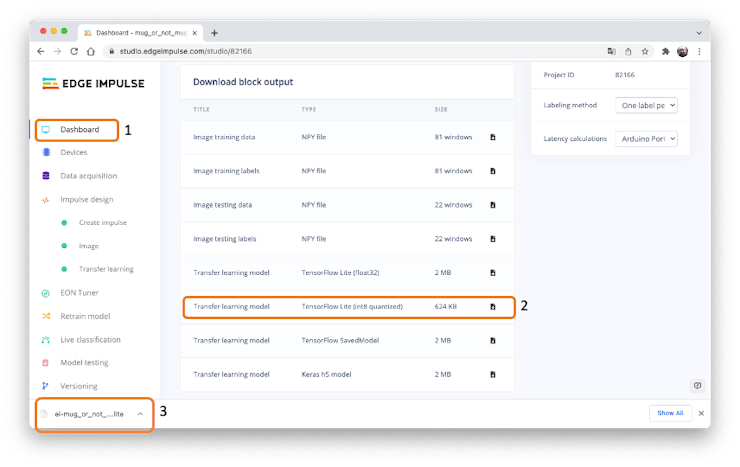Viewport: 740px width, 467px height.
Task: Click Keras h5 model type text
Action: click(x=327, y=375)
